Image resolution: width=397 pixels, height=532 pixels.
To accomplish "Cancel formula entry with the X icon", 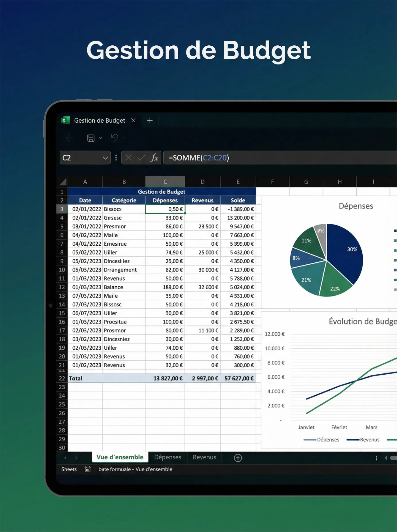I will click(128, 158).
